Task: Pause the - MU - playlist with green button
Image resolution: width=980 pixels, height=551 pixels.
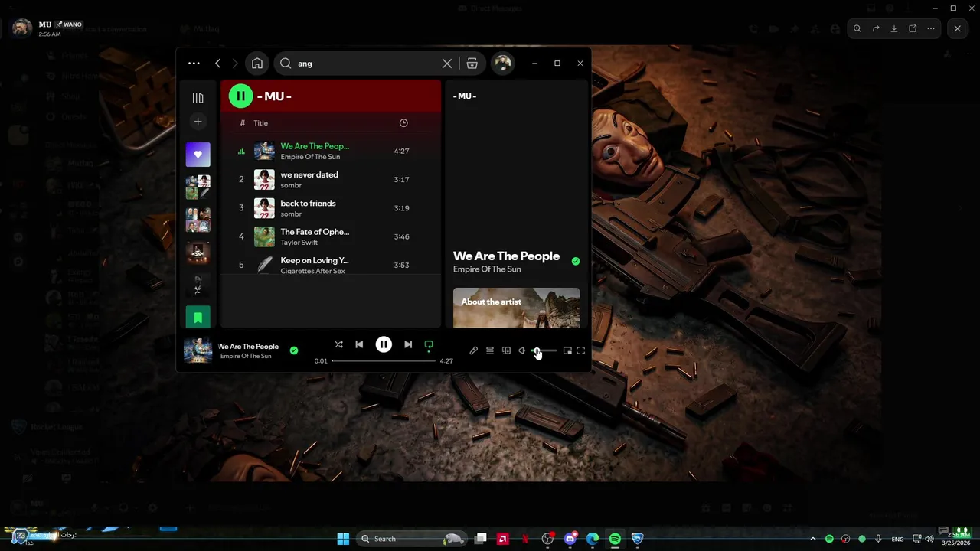Action: pyautogui.click(x=240, y=96)
